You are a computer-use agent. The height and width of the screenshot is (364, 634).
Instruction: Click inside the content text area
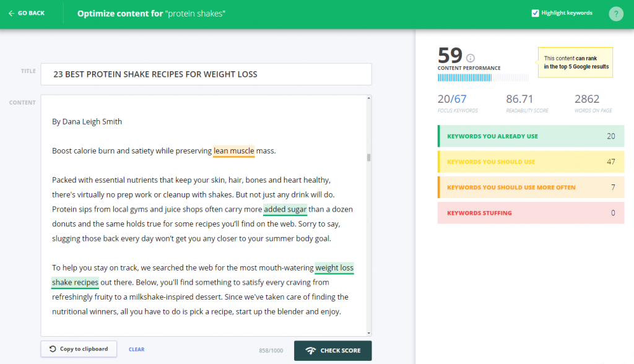coord(203,215)
